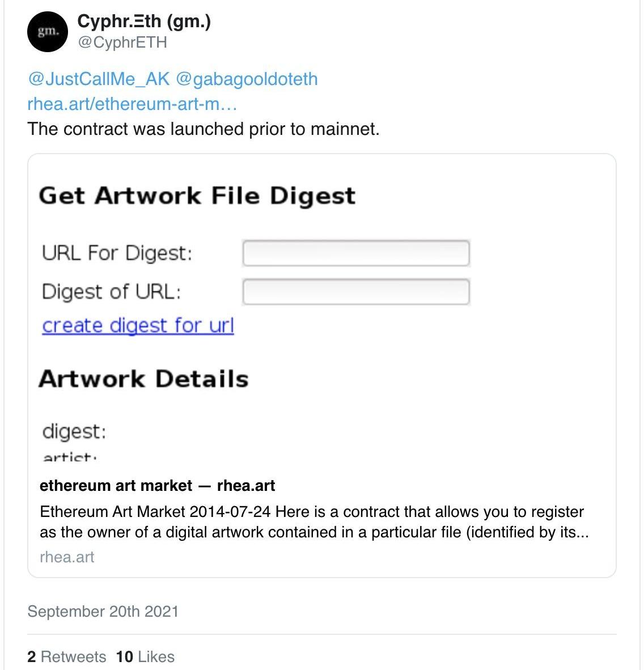
Task: Click the card description starting Ethereum Art Market 2014-07-24
Action: pos(313,522)
